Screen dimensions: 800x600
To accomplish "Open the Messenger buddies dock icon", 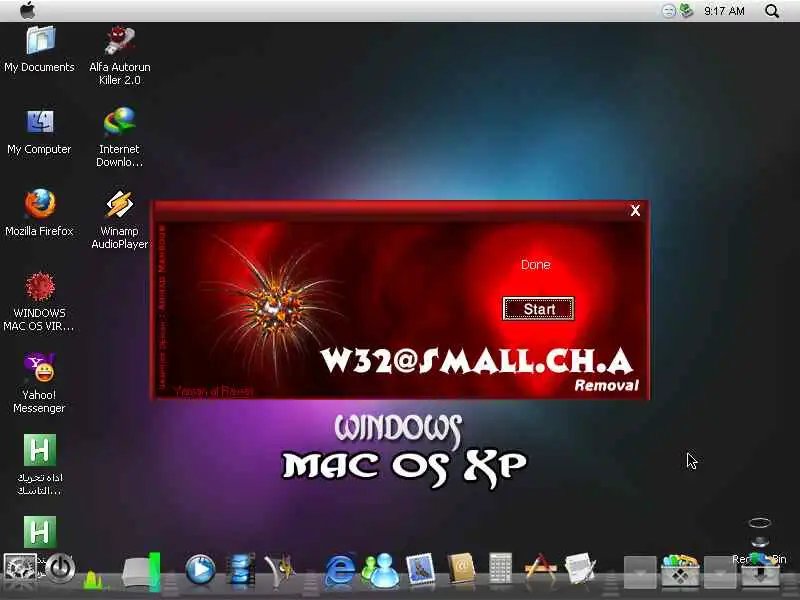I will [381, 570].
